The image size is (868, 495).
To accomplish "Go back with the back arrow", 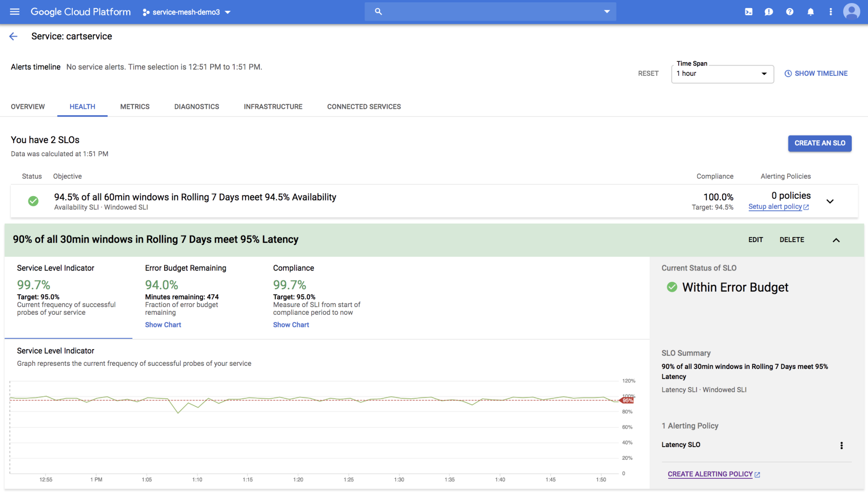I will [x=14, y=36].
